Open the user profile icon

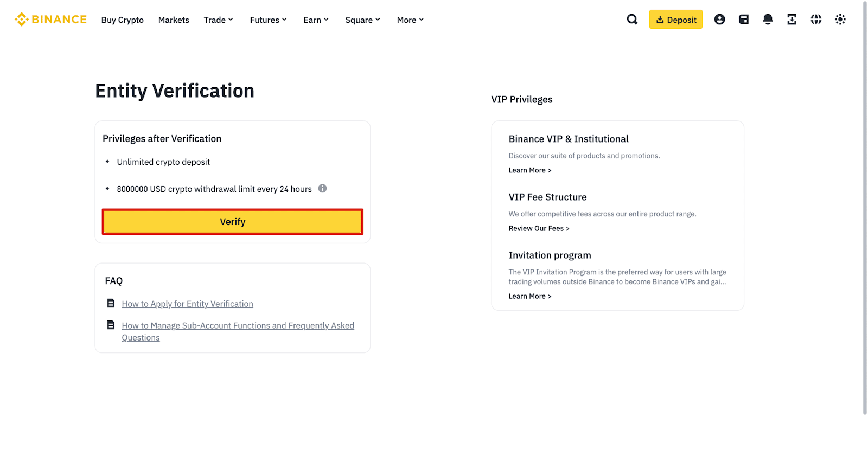point(719,20)
